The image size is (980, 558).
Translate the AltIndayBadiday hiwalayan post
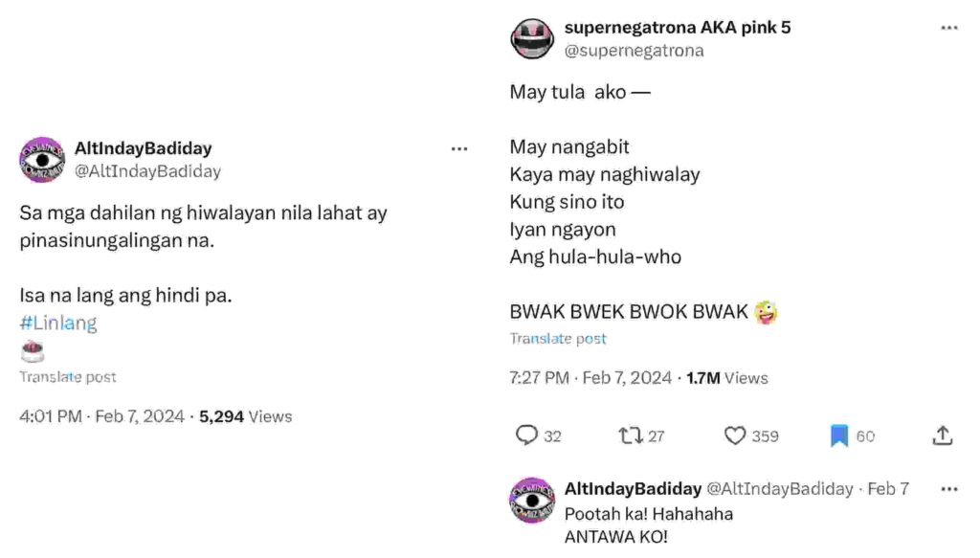(x=68, y=377)
